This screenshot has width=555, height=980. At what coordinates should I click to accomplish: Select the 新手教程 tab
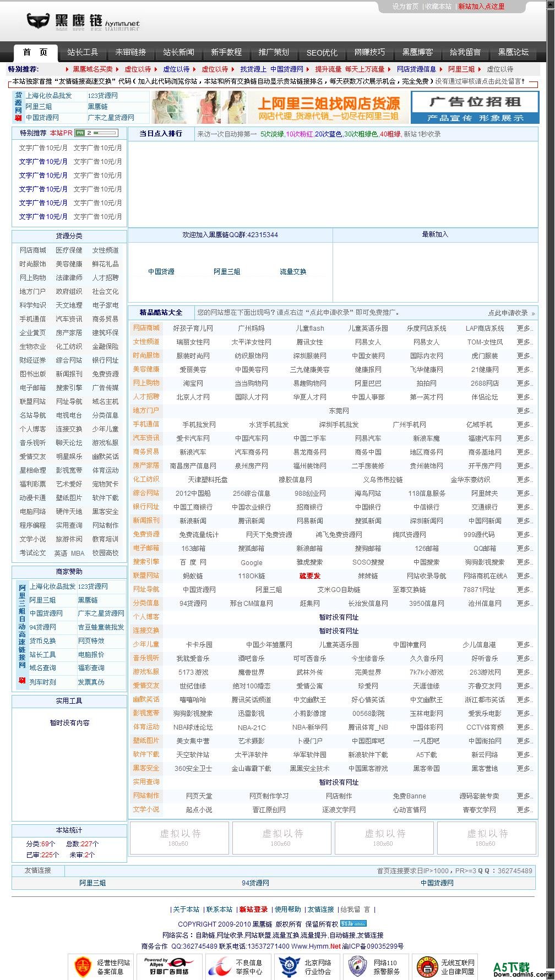coord(226,52)
